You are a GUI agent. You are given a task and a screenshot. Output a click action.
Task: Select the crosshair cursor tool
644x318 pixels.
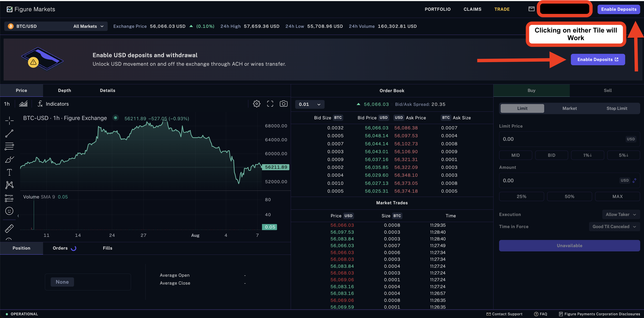9,120
